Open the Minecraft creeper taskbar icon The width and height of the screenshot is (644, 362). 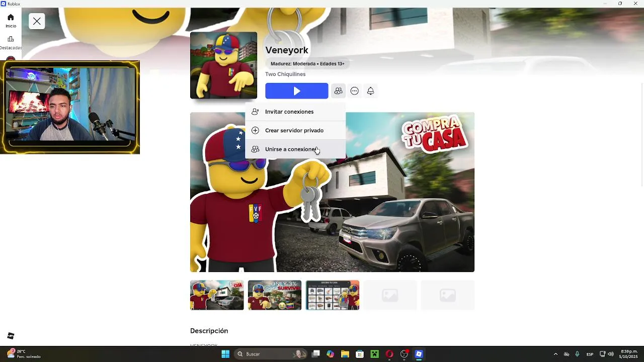(x=374, y=354)
